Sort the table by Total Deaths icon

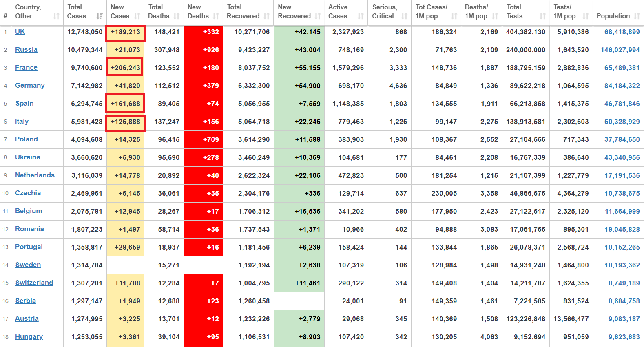point(177,16)
